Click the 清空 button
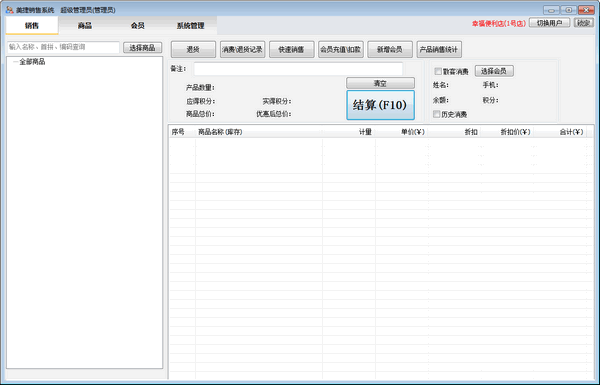 (380, 83)
